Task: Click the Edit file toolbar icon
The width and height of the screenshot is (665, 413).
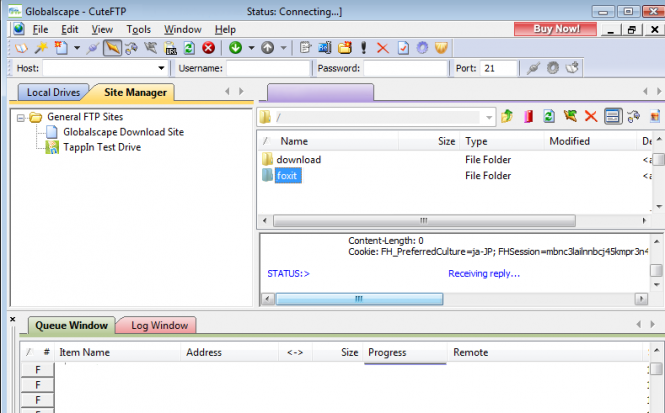Action: (305, 48)
